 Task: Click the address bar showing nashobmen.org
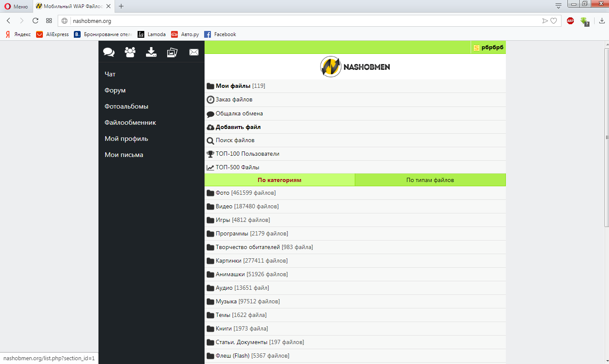pos(297,21)
